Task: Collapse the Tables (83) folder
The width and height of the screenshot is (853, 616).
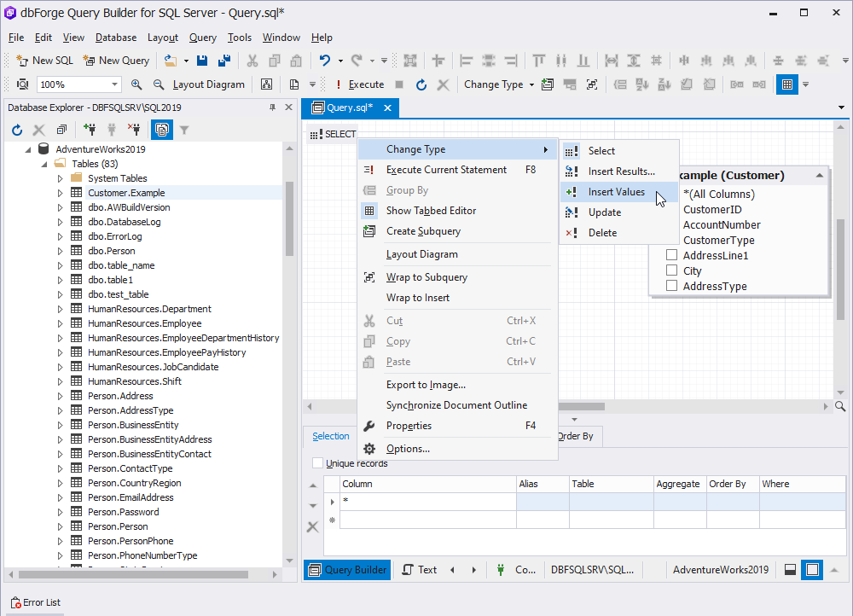Action: pyautogui.click(x=44, y=164)
